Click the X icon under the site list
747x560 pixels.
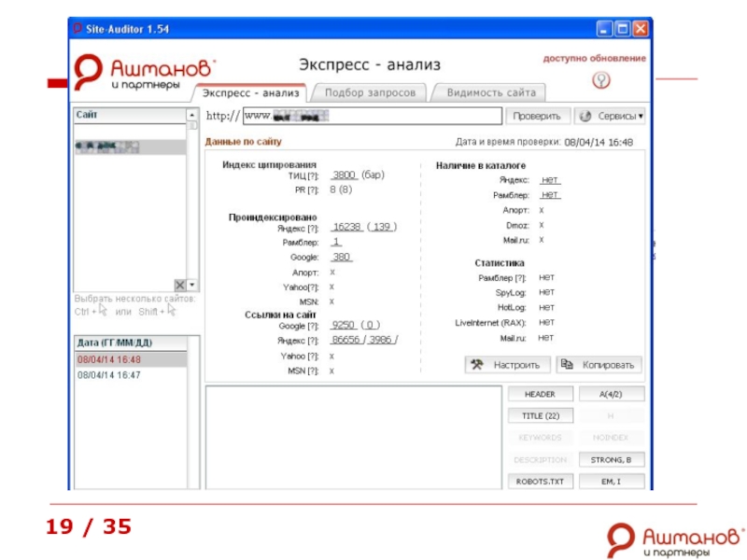(x=179, y=285)
